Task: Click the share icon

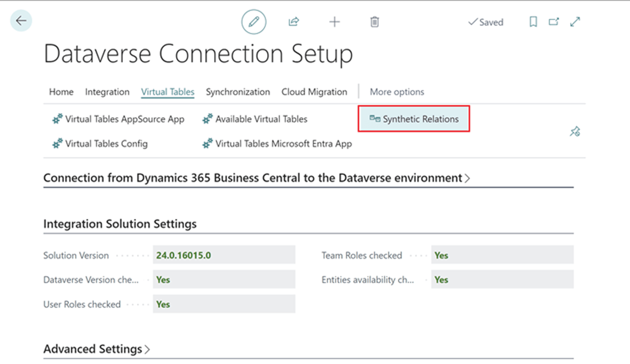Action: (294, 22)
